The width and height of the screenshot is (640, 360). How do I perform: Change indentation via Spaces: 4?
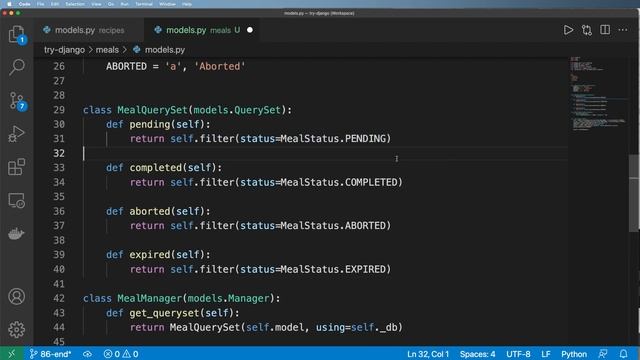click(478, 354)
